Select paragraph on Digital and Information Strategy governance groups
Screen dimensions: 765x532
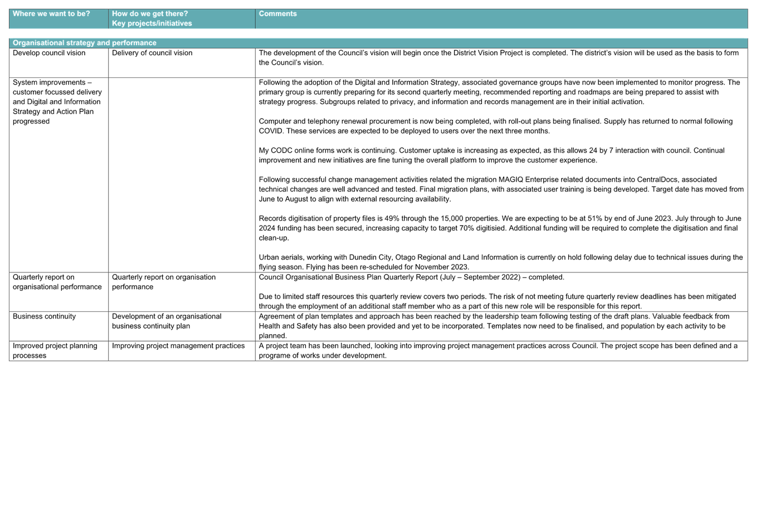point(499,92)
